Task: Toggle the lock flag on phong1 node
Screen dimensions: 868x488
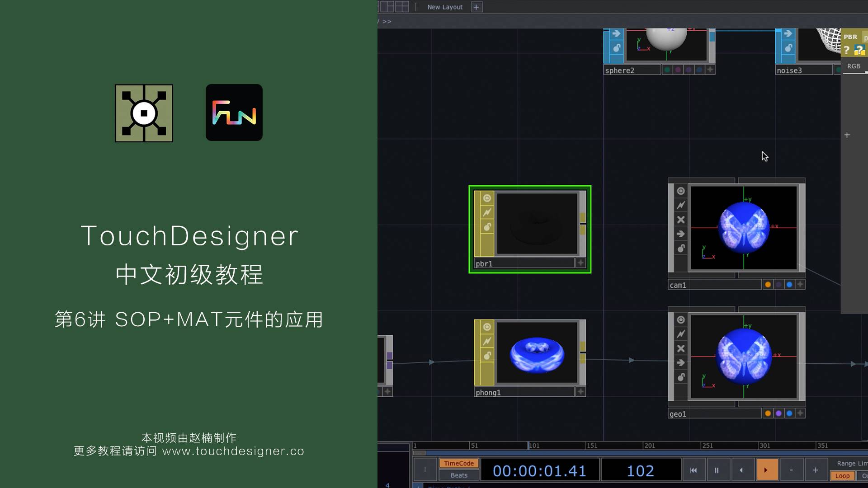Action: 487,356
